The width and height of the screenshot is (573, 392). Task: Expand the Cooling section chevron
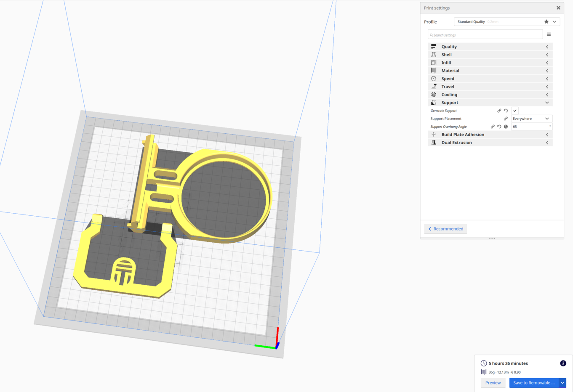point(547,95)
